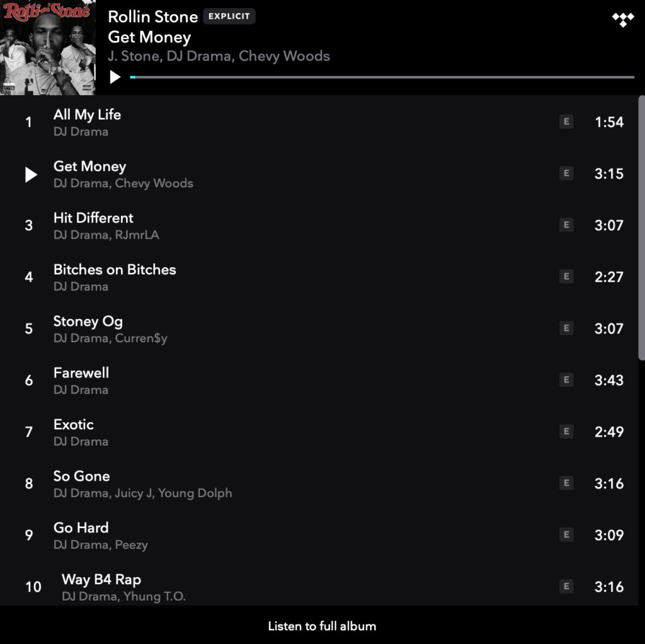The height and width of the screenshot is (644, 645).
Task: Click the play icon beside Get Money row
Action: click(x=31, y=175)
